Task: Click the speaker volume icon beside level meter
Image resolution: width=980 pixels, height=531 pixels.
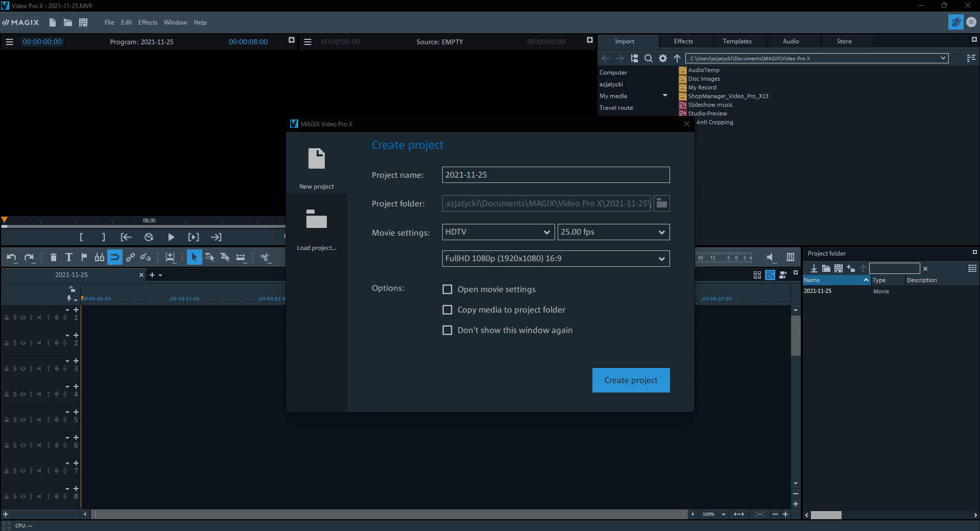Action: click(771, 257)
